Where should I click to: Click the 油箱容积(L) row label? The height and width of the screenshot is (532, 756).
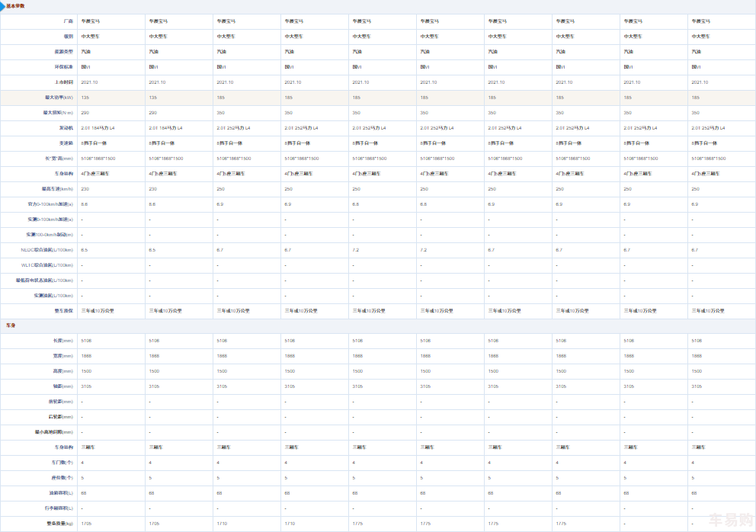(x=61, y=493)
